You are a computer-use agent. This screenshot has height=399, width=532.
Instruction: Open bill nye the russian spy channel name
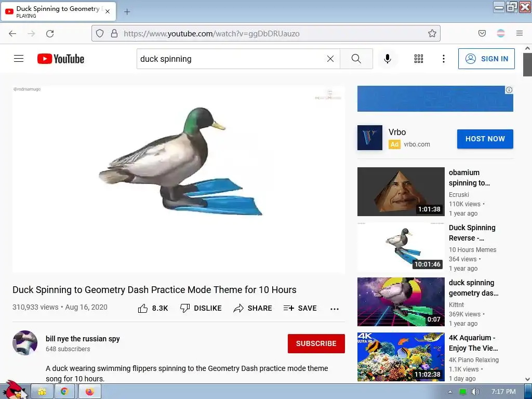[x=83, y=339]
